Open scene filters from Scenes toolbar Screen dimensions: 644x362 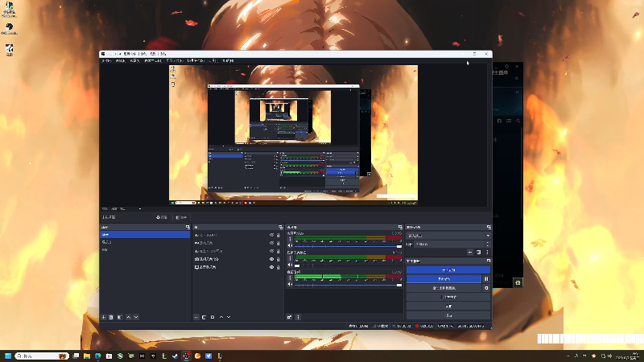coord(120,317)
